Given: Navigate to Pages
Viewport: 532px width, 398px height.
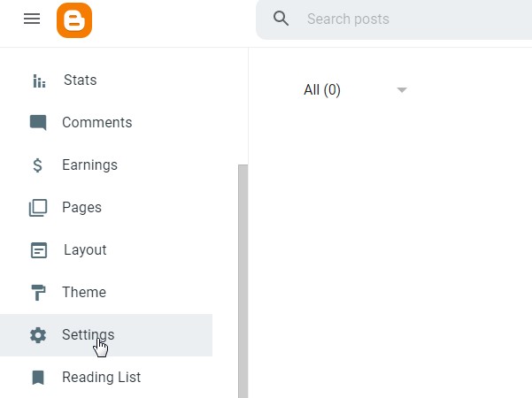Looking at the screenshot, I should pyautogui.click(x=81, y=208).
